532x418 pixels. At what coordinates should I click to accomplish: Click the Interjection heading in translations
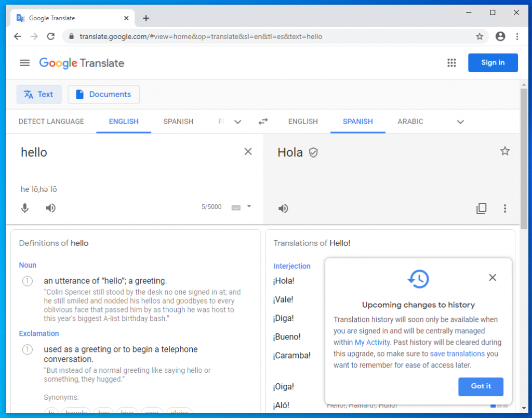pyautogui.click(x=292, y=266)
